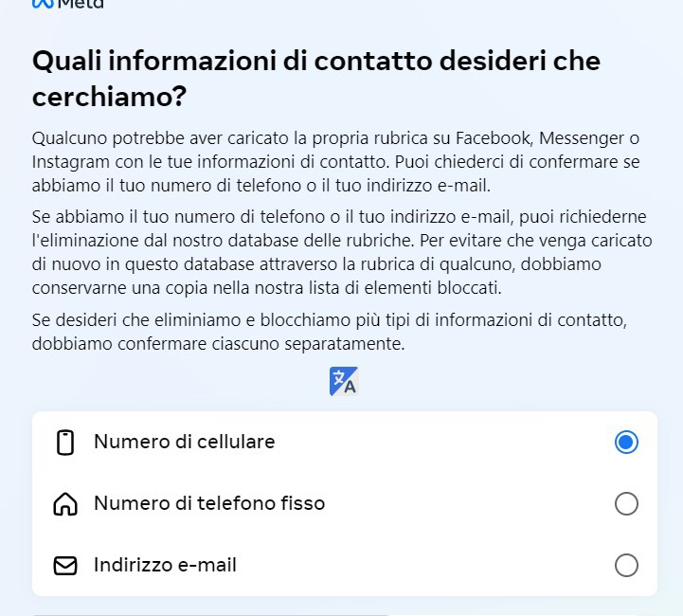Click the word 'cerchiamo?' in the heading
The height and width of the screenshot is (616, 683).
[109, 97]
